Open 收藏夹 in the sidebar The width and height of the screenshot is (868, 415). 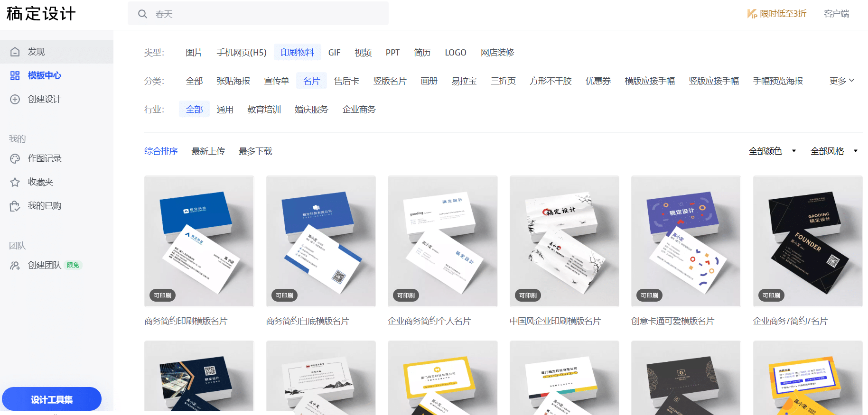pyautogui.click(x=40, y=182)
